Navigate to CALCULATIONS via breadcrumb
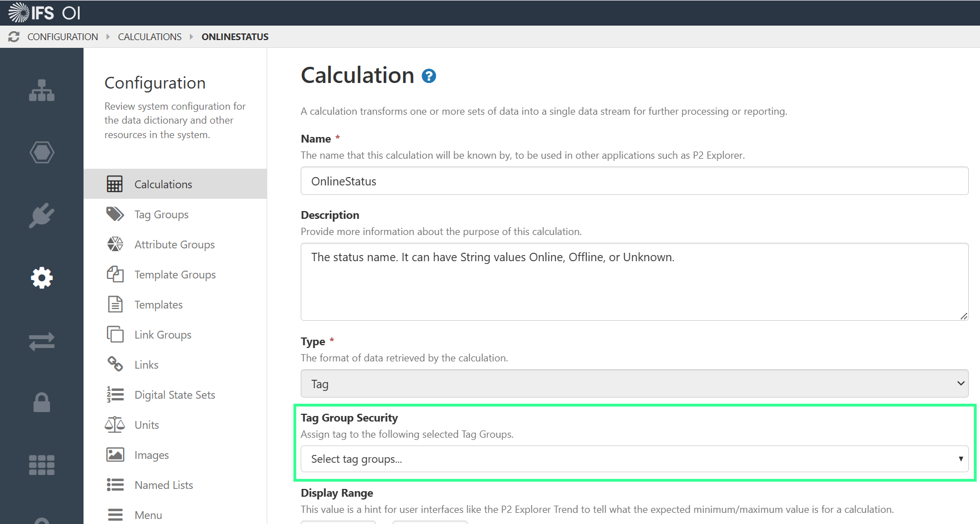 (x=149, y=36)
